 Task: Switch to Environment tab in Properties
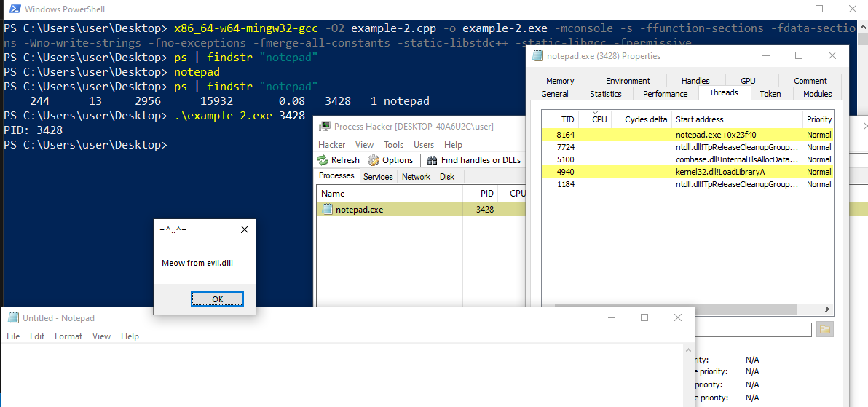(628, 81)
